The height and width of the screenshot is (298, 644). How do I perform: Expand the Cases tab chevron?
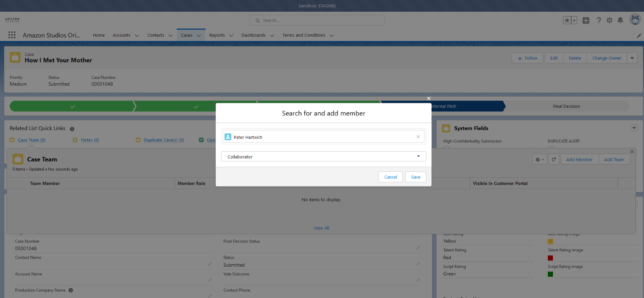point(199,35)
